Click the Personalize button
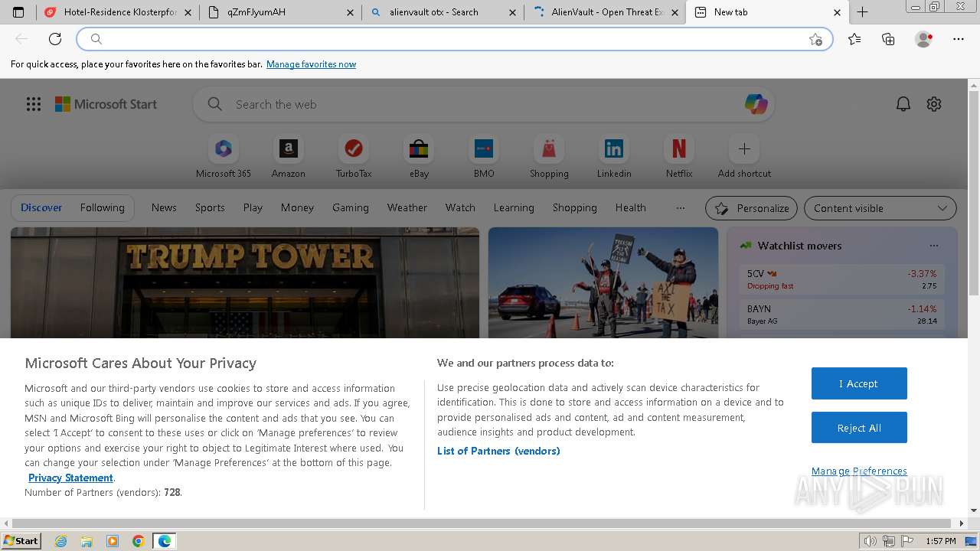The image size is (980, 551). tap(751, 208)
